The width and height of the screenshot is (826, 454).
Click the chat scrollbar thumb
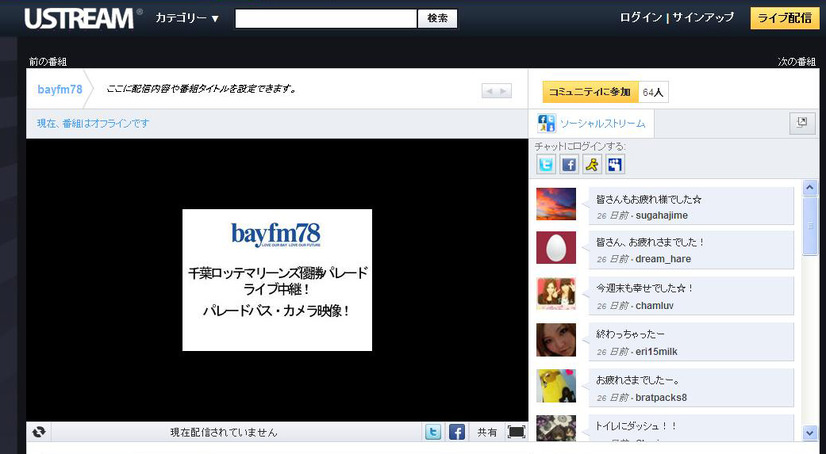pos(810,226)
